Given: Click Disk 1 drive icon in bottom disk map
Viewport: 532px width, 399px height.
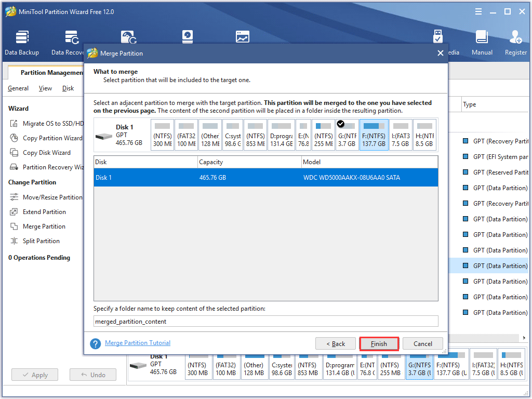Looking at the screenshot, I should [x=138, y=366].
